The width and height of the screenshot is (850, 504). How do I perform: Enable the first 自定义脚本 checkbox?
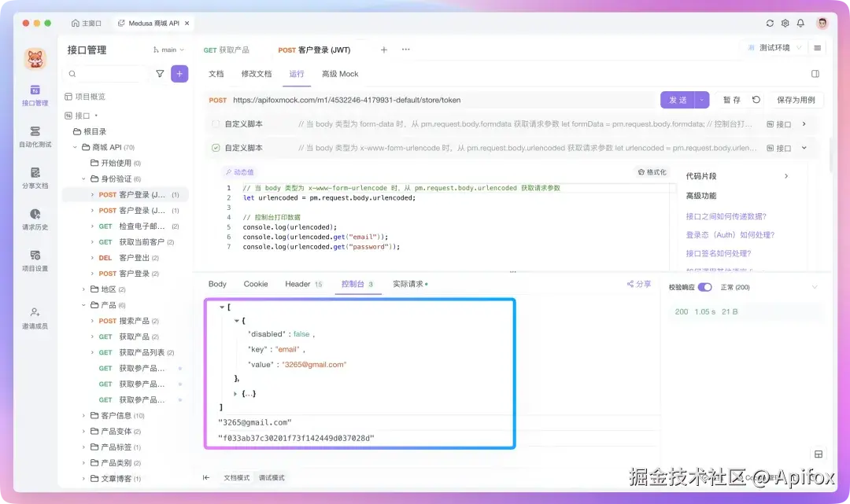click(216, 124)
